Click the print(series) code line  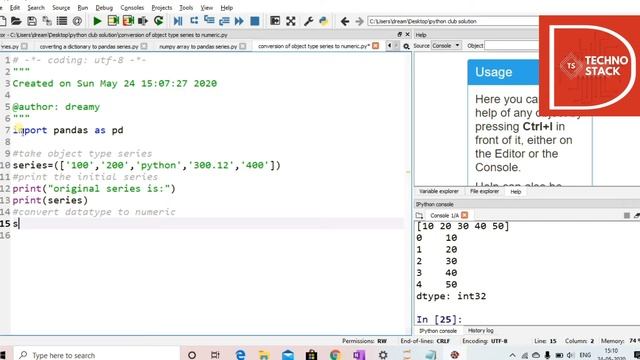pyautogui.click(x=50, y=200)
